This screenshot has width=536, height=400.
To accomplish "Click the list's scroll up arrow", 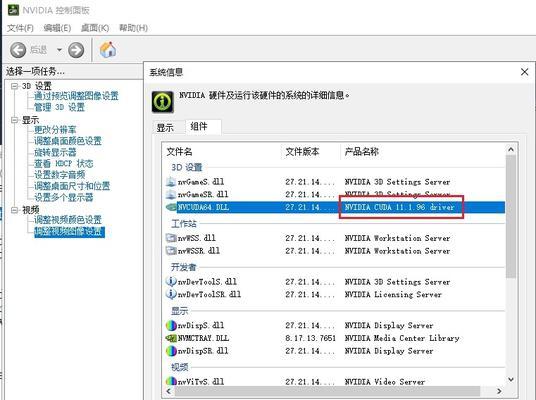I will point(511,149).
